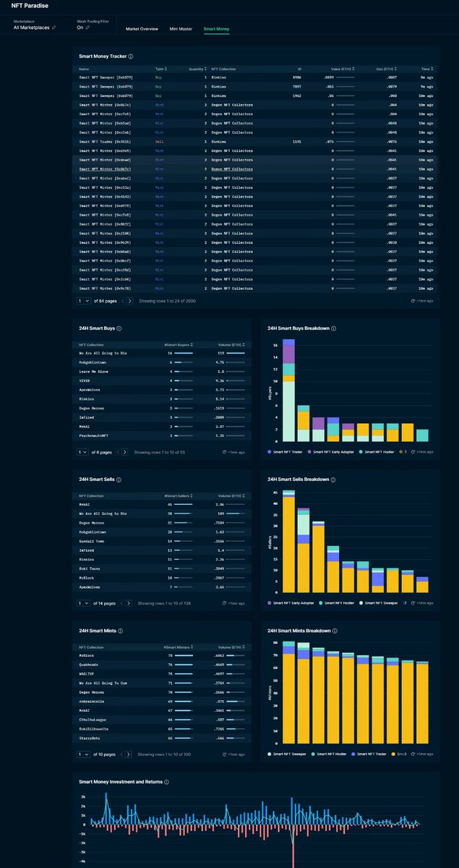Show info for Smart Money Investment and Returns
This screenshot has height=868, width=459.
click(x=168, y=782)
